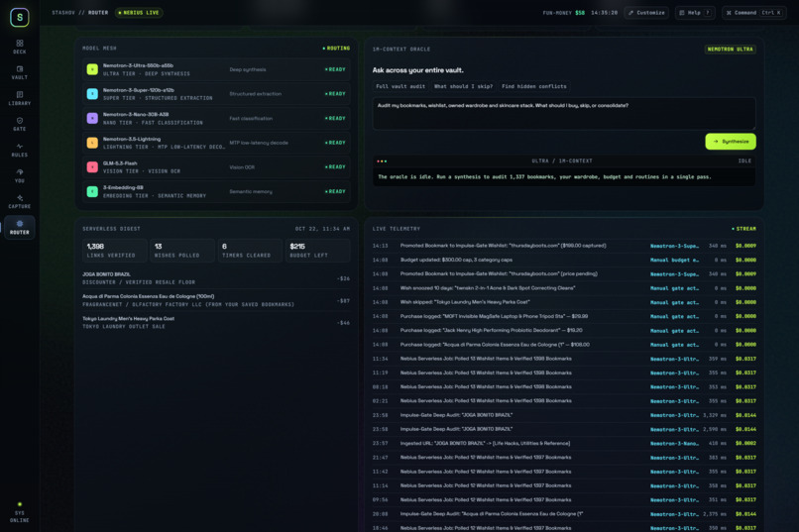
Task: Open the Customize button in top bar
Action: (646, 13)
